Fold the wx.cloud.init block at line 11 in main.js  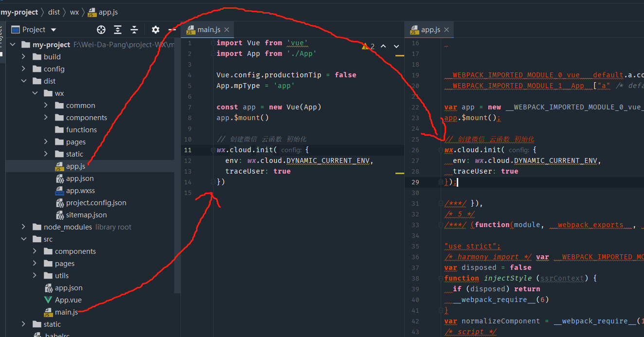pos(213,150)
